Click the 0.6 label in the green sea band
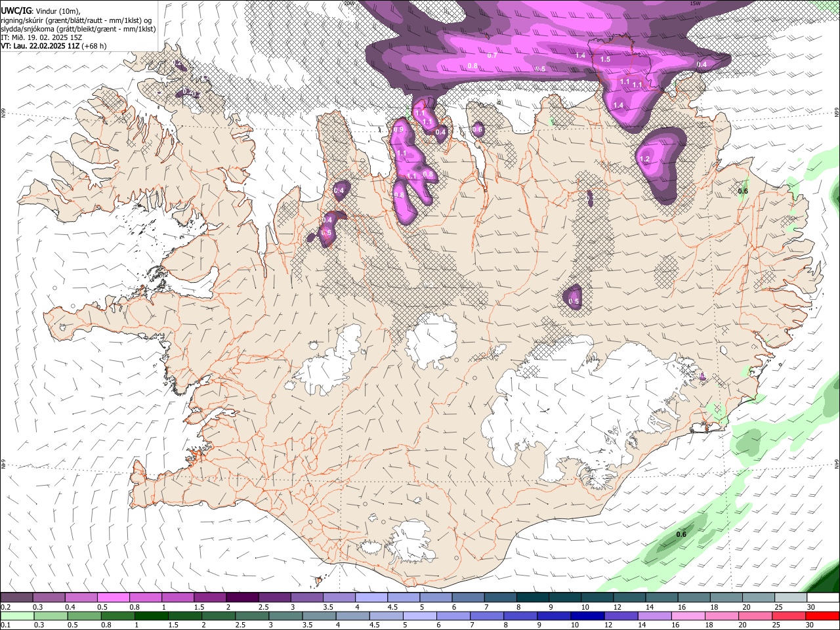 click(x=681, y=534)
